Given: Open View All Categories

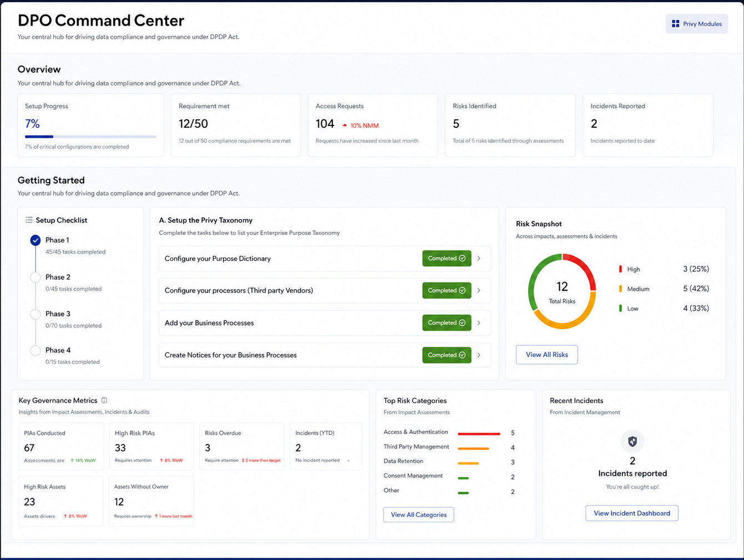Looking at the screenshot, I should click(418, 514).
